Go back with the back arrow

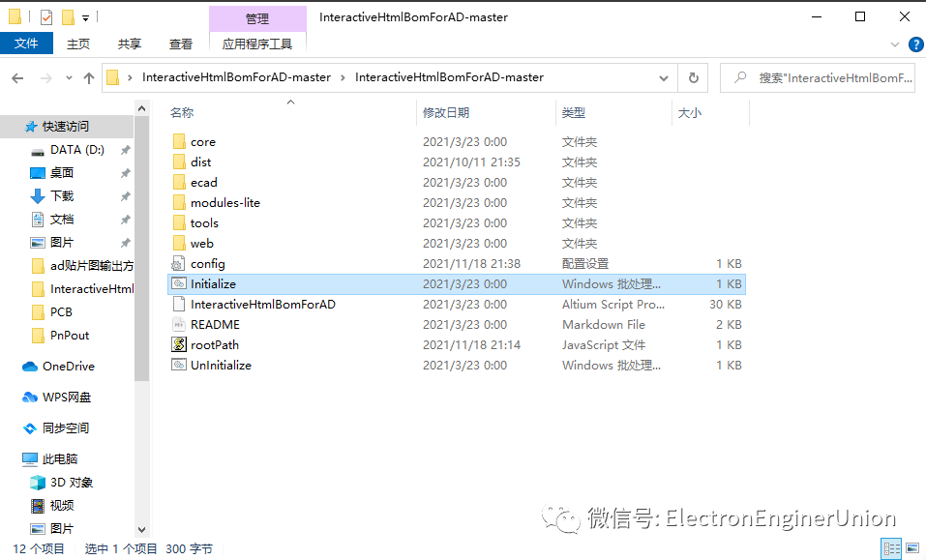[17, 78]
